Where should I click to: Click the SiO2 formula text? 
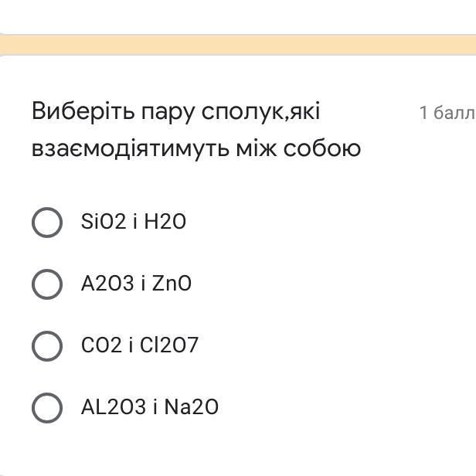[x=103, y=223]
